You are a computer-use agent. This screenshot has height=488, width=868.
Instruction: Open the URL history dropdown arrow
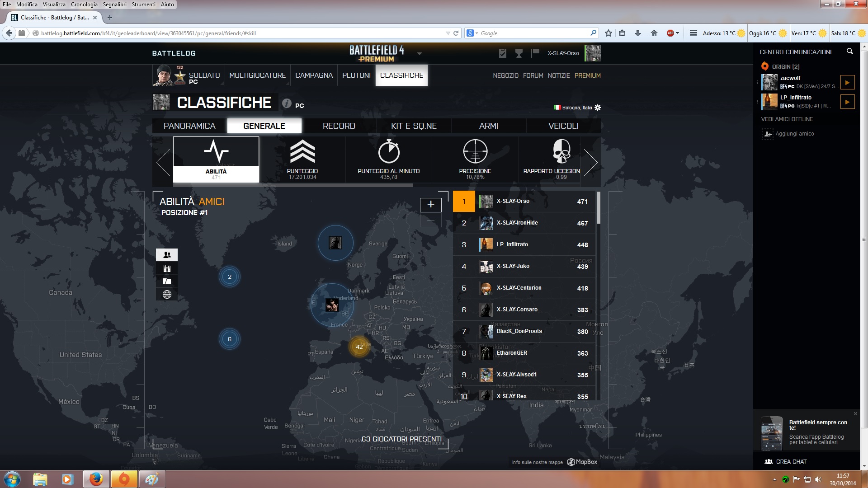pos(448,33)
